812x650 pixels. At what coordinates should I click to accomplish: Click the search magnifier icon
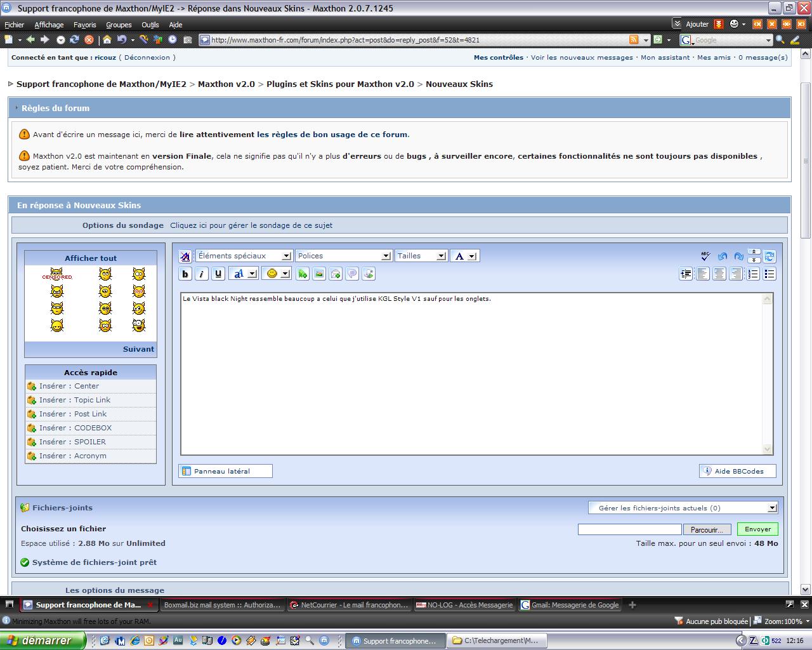point(780,39)
